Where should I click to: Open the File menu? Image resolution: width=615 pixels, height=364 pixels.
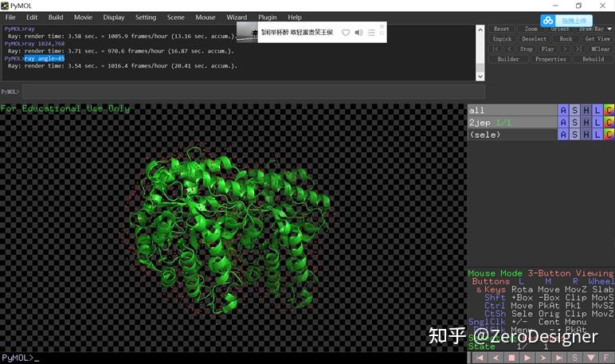tap(10, 18)
